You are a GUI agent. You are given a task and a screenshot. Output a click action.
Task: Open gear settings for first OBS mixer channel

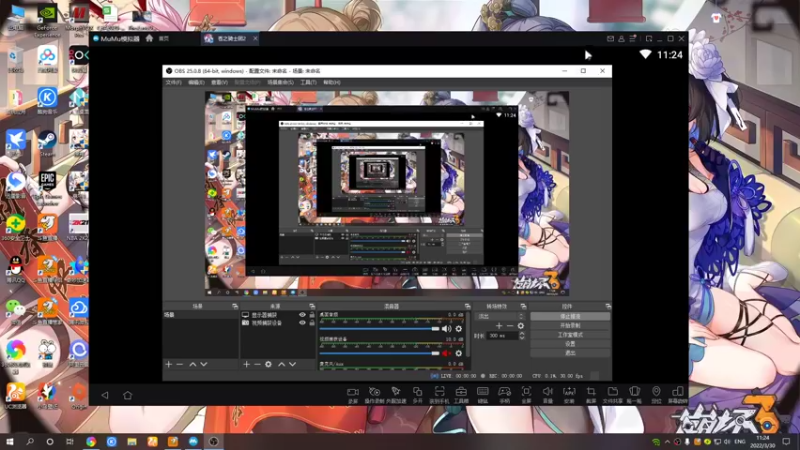(459, 329)
